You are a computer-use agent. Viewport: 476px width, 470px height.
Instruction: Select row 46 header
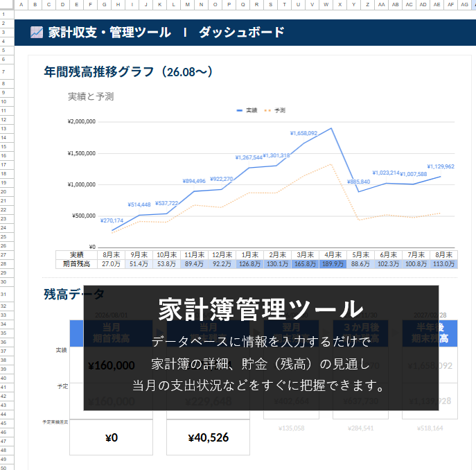(7, 432)
